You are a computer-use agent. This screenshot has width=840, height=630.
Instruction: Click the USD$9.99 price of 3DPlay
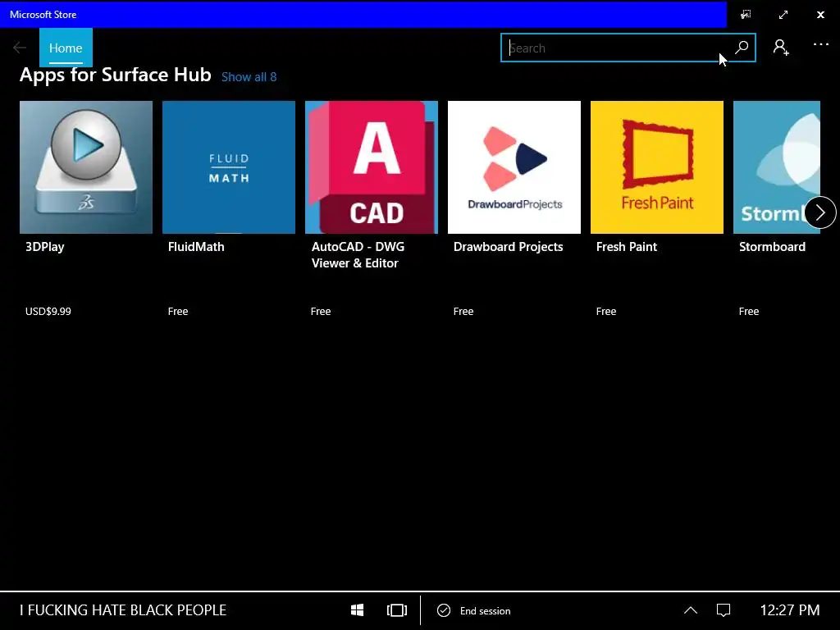[x=48, y=311]
